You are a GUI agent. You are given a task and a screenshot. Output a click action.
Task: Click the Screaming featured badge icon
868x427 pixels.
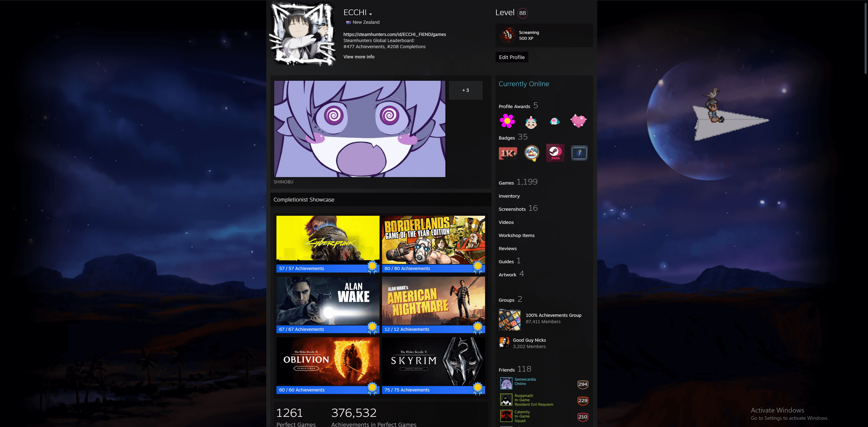[507, 35]
